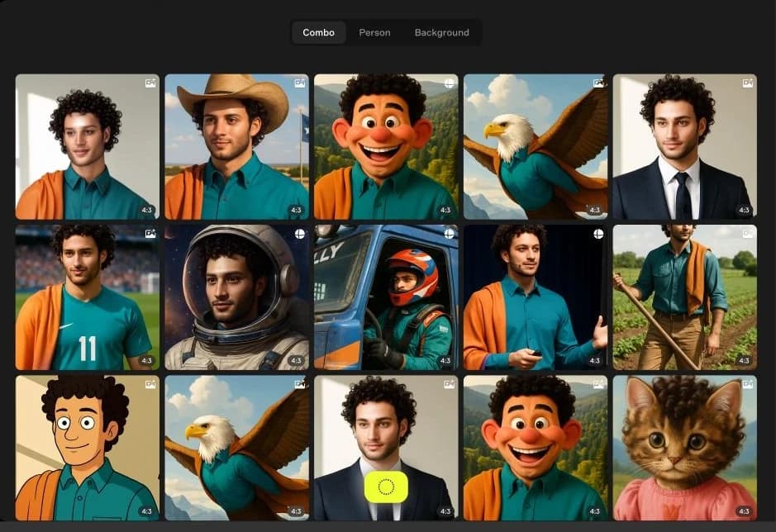Click the 4:3 badge on the bottom-row eagle thumbnail
The height and width of the screenshot is (532, 776).
click(x=296, y=511)
